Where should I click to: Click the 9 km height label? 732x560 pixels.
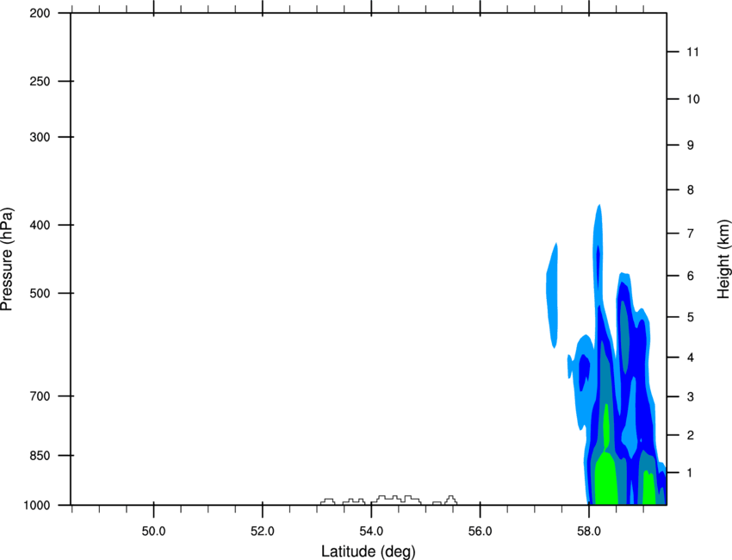[x=691, y=146]
